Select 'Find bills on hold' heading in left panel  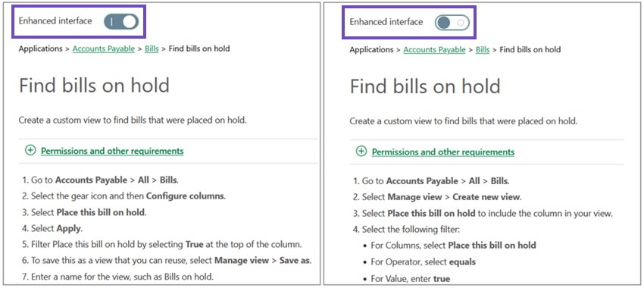[x=94, y=86]
